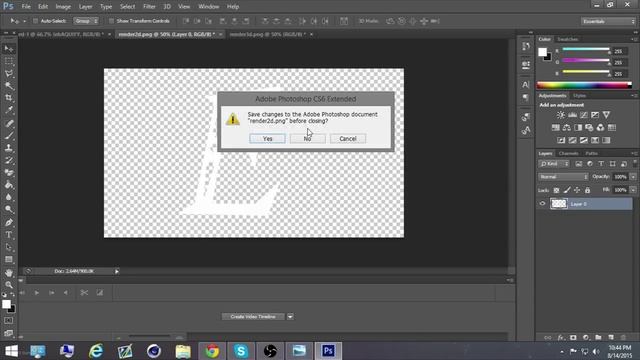Viewport: 640px width, 360px height.
Task: Select the Brush tool
Action: 9,136
